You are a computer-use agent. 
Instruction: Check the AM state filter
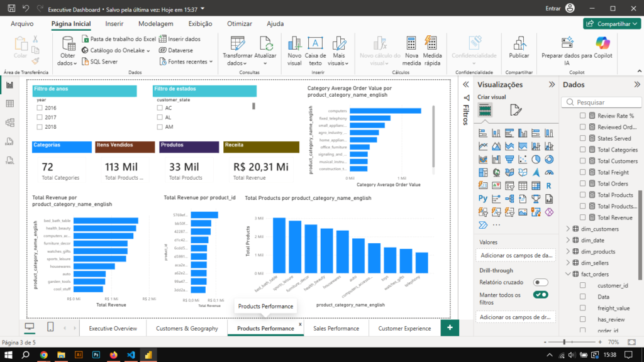[160, 127]
